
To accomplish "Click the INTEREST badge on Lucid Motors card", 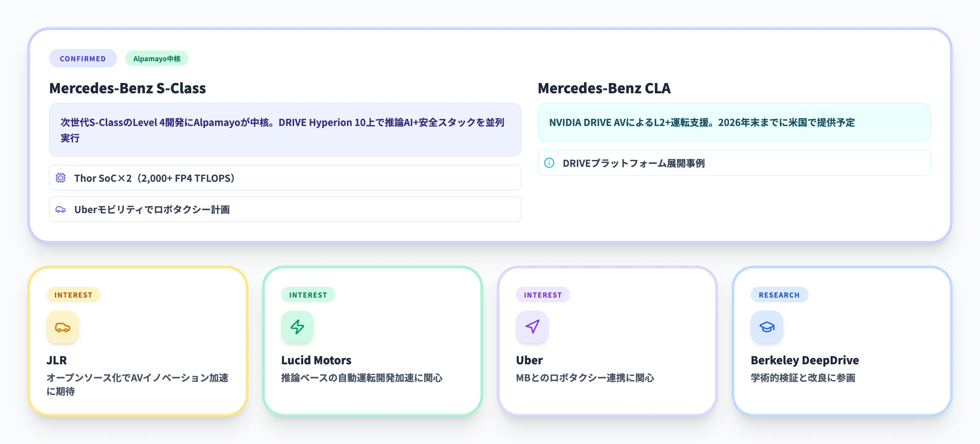I will (x=308, y=295).
